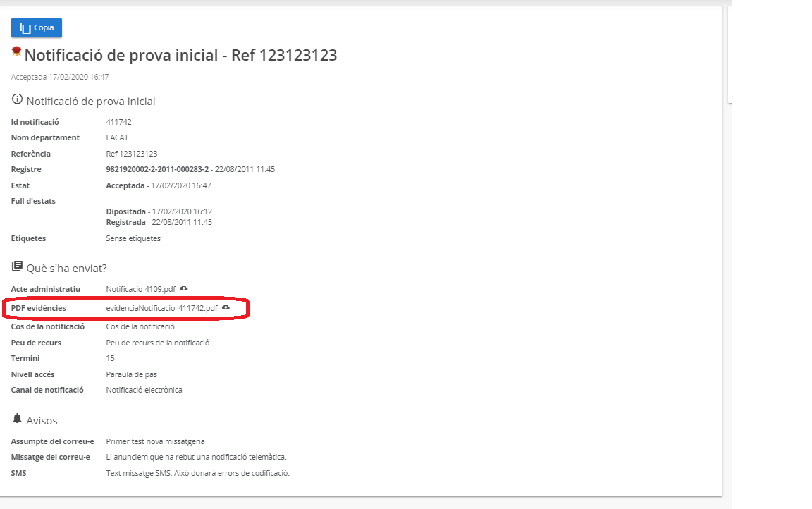Image resolution: width=812 pixels, height=509 pixels.
Task: Click the Paraula de pas value
Action: (132, 374)
